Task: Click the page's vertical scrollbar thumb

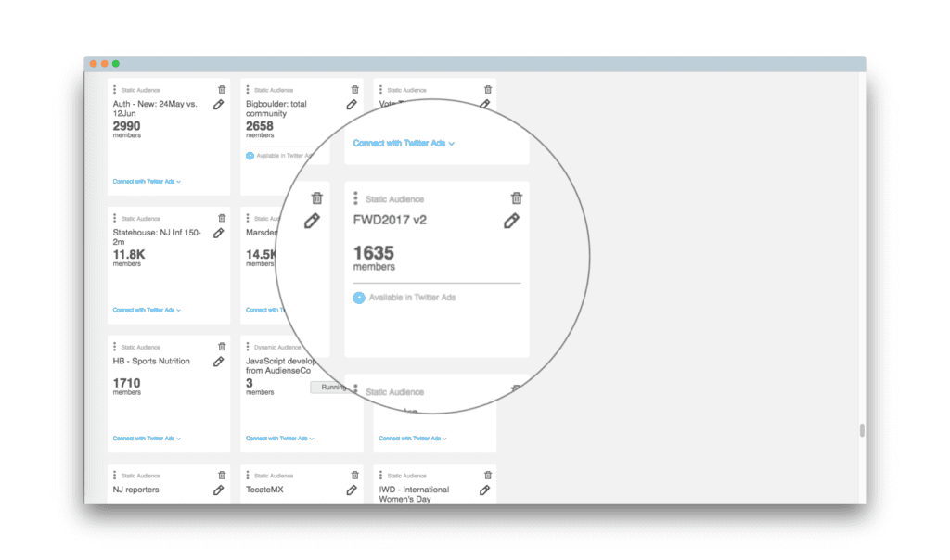Action: (862, 430)
